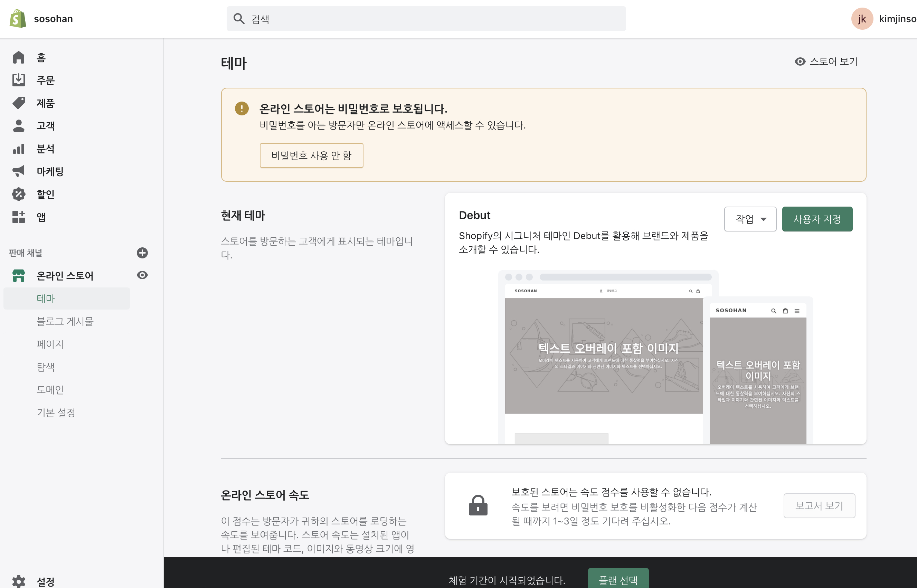Screen dimensions: 917x588
Task: Open the Home (홈) sidebar icon
Action: [x=18, y=58]
